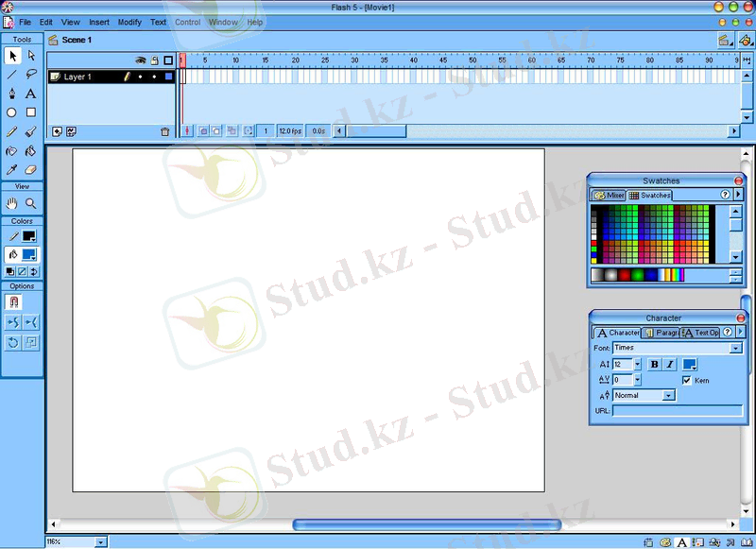Click Character panel help button
756x549 pixels.
click(728, 332)
